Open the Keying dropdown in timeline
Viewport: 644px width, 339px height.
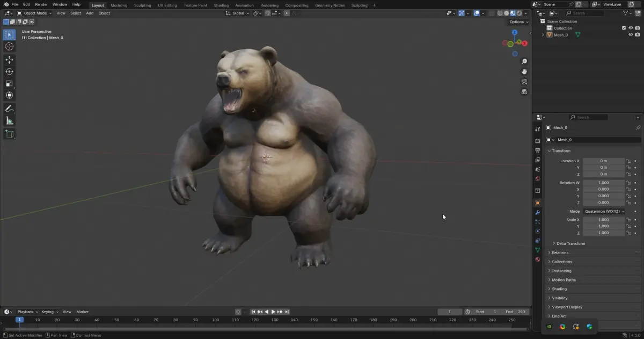coord(49,312)
